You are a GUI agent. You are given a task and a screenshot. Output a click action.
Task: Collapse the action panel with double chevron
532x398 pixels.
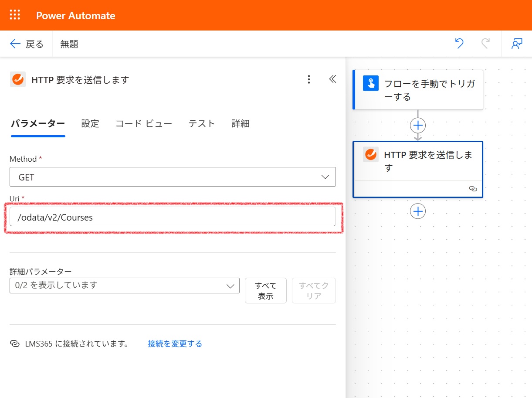(332, 79)
